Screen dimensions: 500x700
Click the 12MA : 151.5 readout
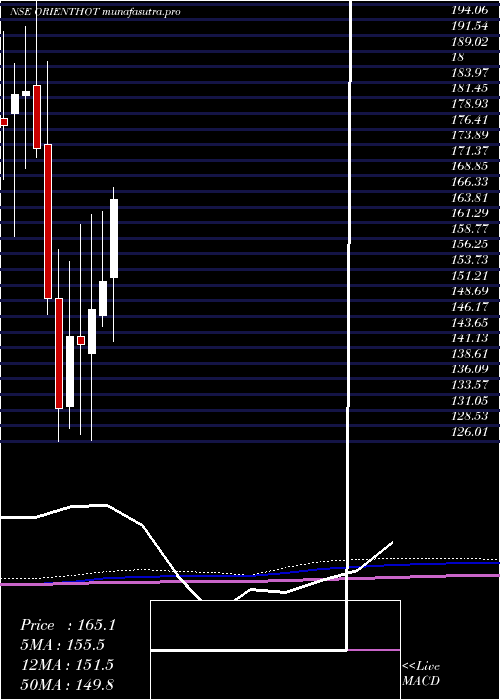68,664
